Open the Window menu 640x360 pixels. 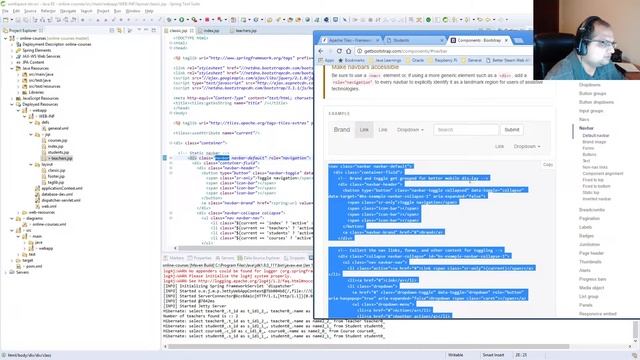coord(133,11)
